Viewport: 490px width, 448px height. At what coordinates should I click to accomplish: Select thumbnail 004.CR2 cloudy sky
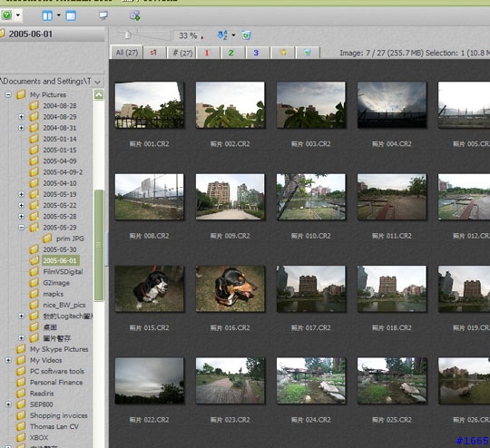point(392,104)
